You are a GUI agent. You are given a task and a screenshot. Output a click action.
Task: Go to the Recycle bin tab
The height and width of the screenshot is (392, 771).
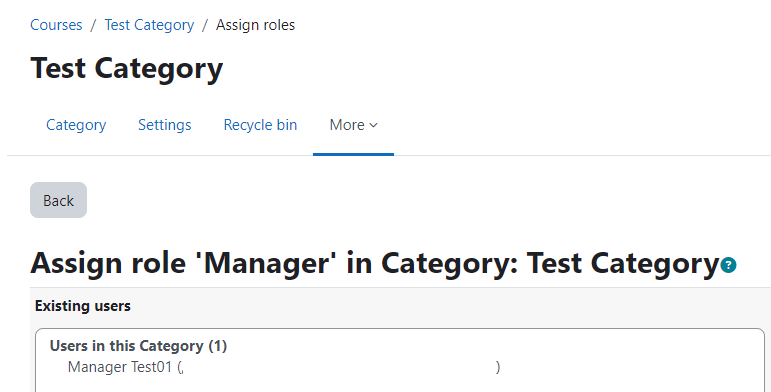click(x=260, y=125)
